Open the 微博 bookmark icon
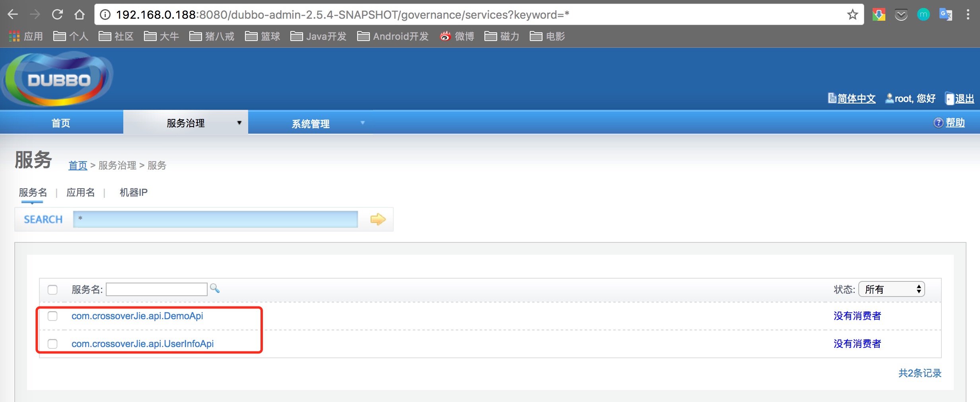This screenshot has width=980, height=402. tap(445, 36)
